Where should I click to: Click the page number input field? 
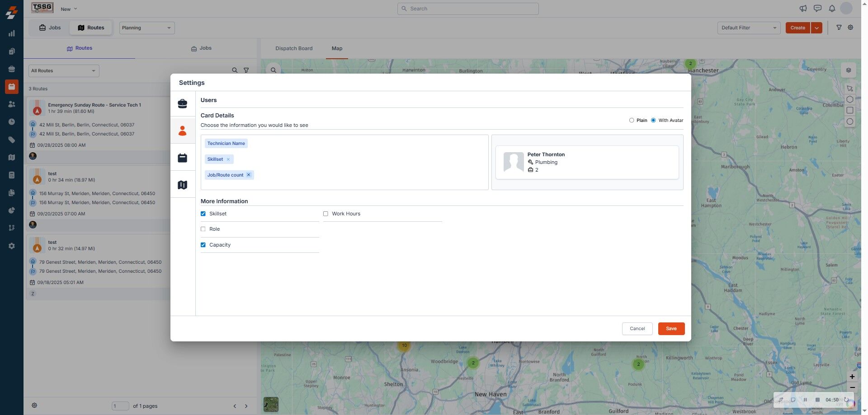point(120,406)
